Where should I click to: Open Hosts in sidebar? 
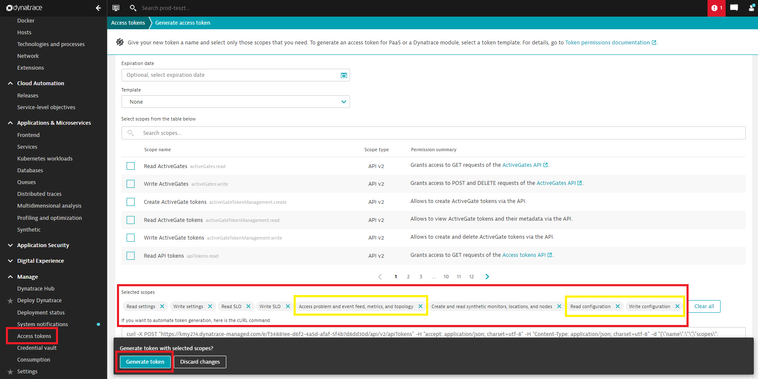[24, 32]
